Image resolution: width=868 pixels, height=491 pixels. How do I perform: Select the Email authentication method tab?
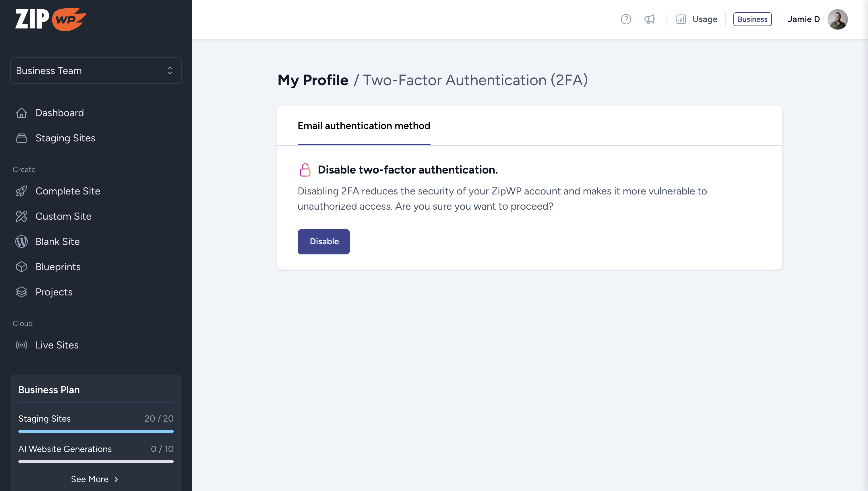364,126
